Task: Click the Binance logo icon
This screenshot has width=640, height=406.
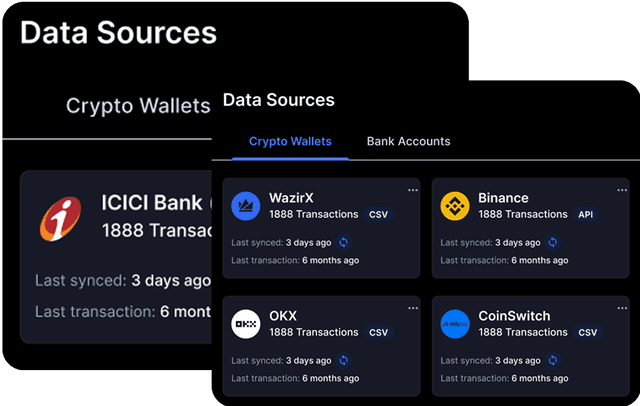Action: (455, 206)
